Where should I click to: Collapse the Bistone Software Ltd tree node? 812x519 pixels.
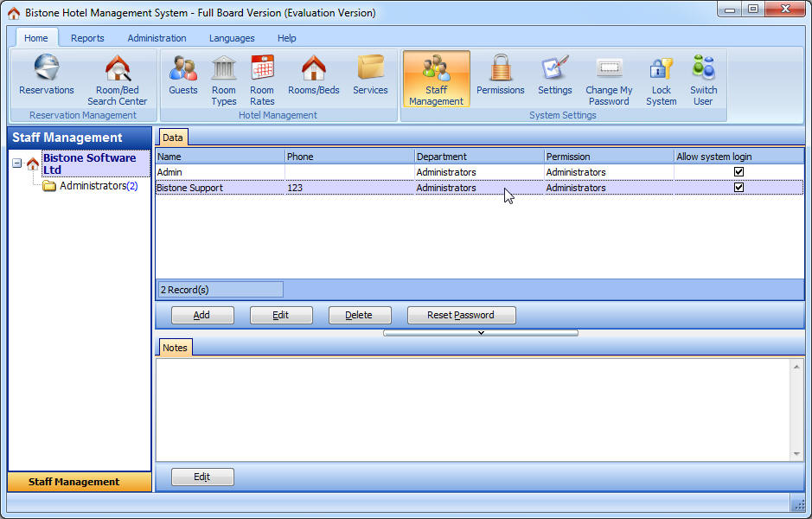[17, 163]
